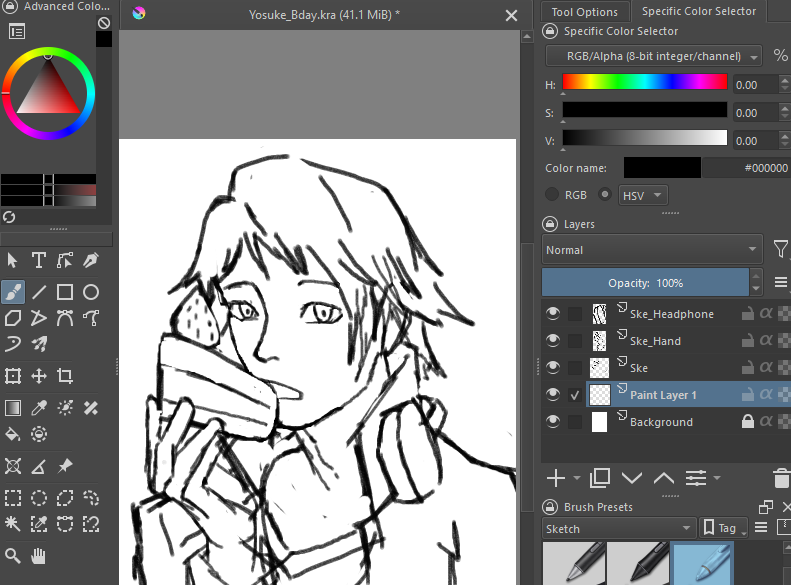Select the Edit Shapes tool
The width and height of the screenshot is (791, 585).
click(65, 260)
